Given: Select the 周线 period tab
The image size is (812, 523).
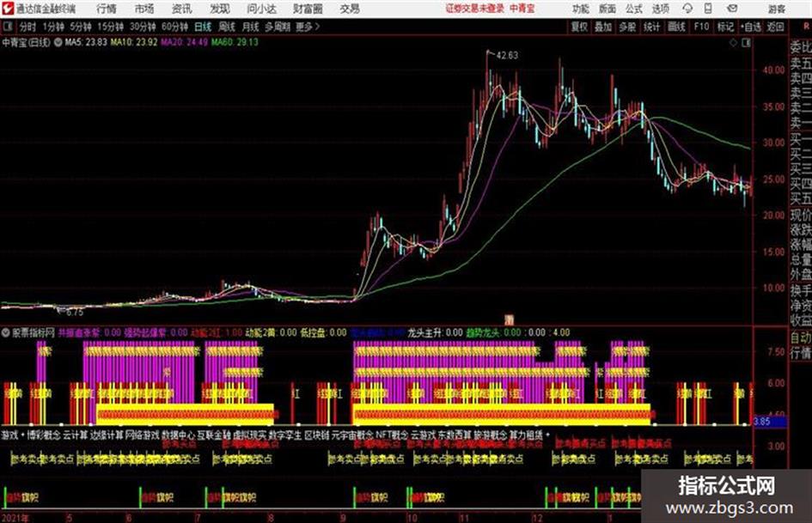Looking at the screenshot, I should (227, 27).
